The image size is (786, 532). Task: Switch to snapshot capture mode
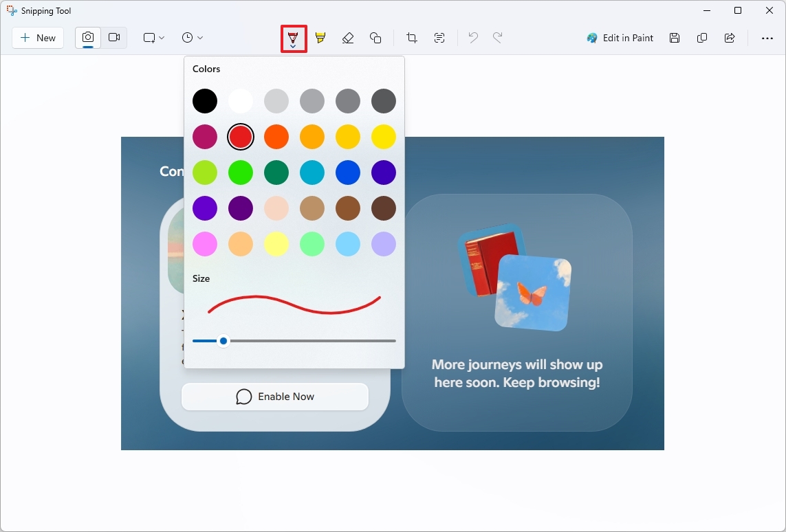(x=87, y=38)
